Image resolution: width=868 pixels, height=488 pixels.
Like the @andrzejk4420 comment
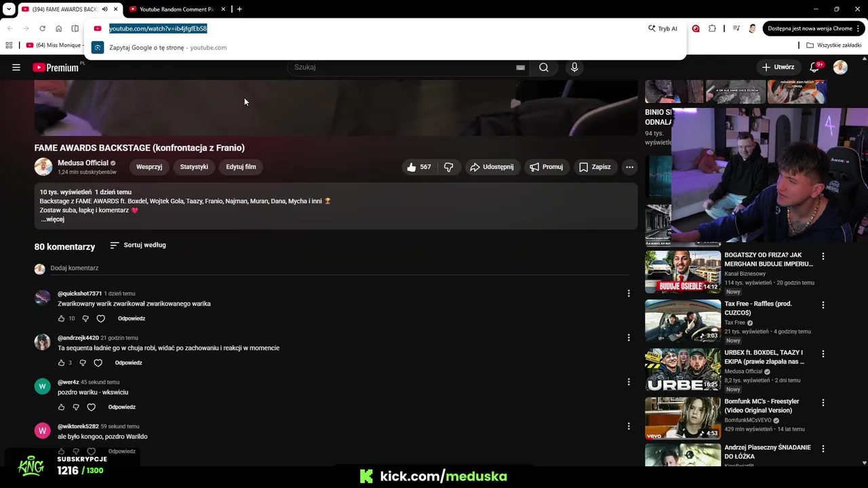61,363
